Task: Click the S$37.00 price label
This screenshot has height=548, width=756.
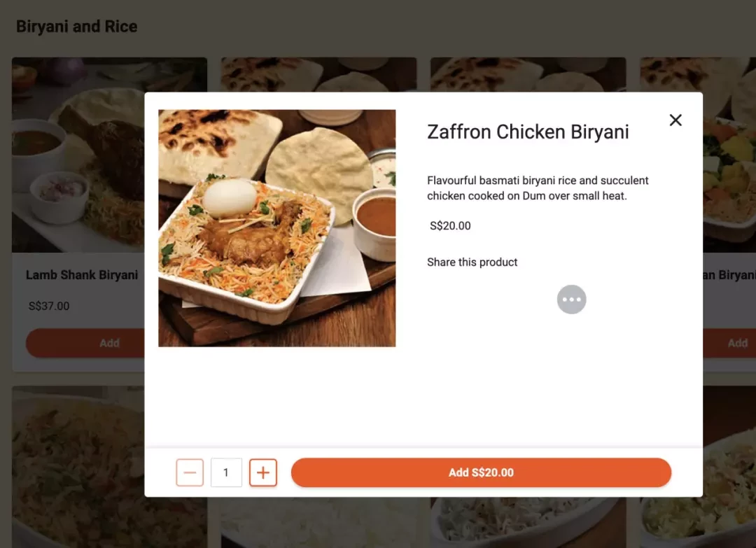Action: click(x=49, y=306)
